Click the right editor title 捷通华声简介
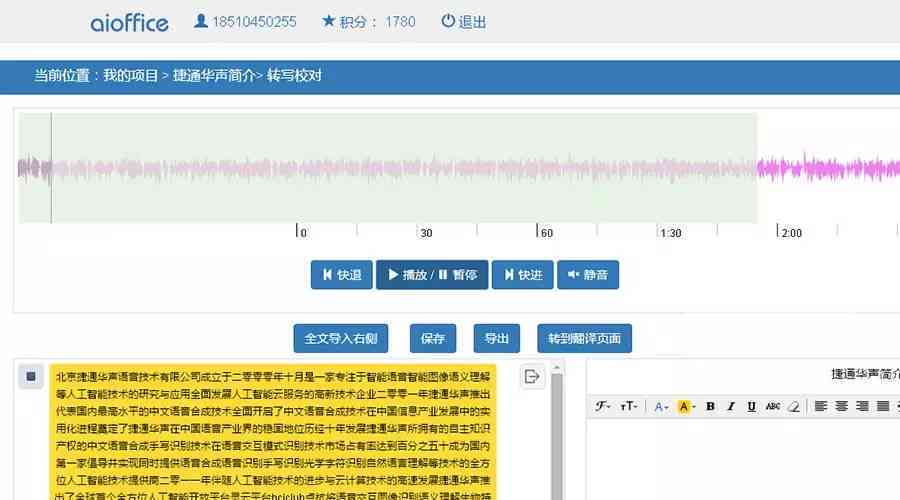Screen dimensions: 900x500 click(x=865, y=374)
